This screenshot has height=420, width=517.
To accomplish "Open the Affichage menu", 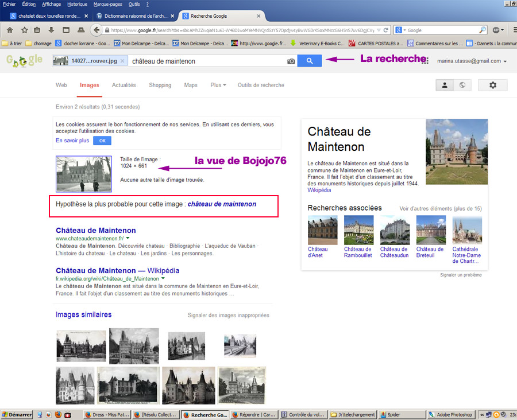I will [52, 4].
